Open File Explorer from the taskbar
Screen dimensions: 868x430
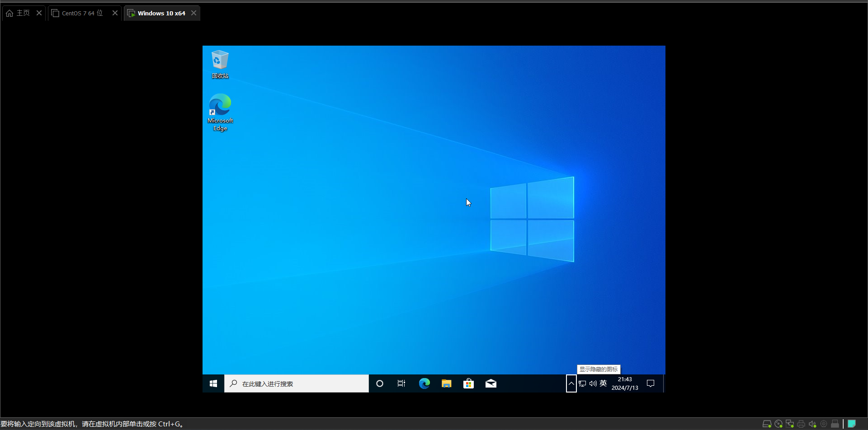click(447, 383)
